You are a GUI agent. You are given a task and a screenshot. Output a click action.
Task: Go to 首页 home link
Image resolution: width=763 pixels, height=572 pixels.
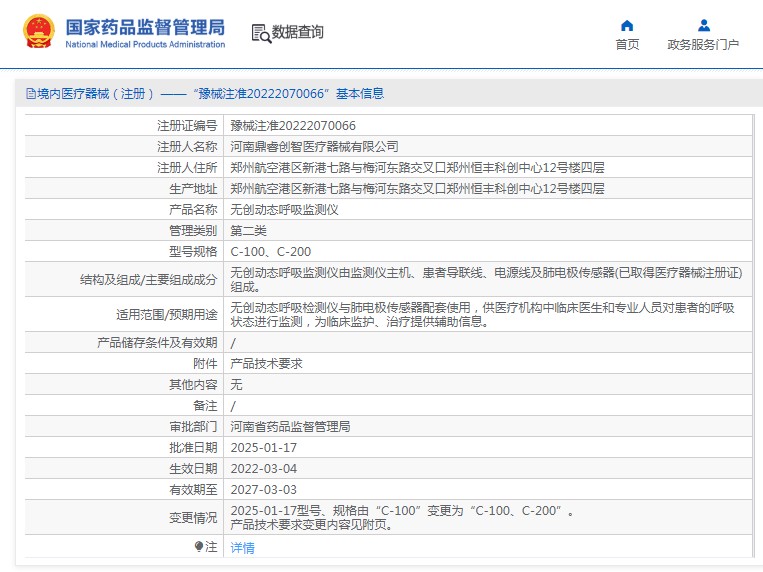tap(627, 44)
